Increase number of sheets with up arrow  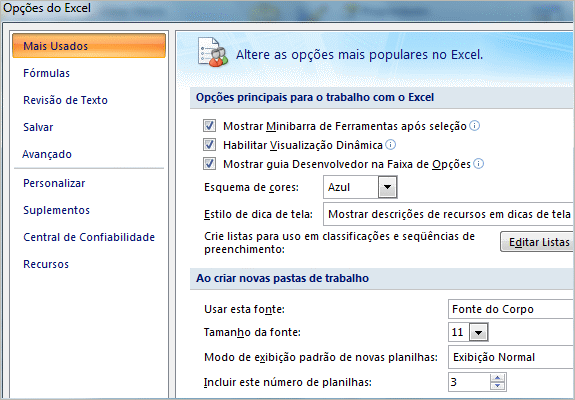(x=498, y=378)
